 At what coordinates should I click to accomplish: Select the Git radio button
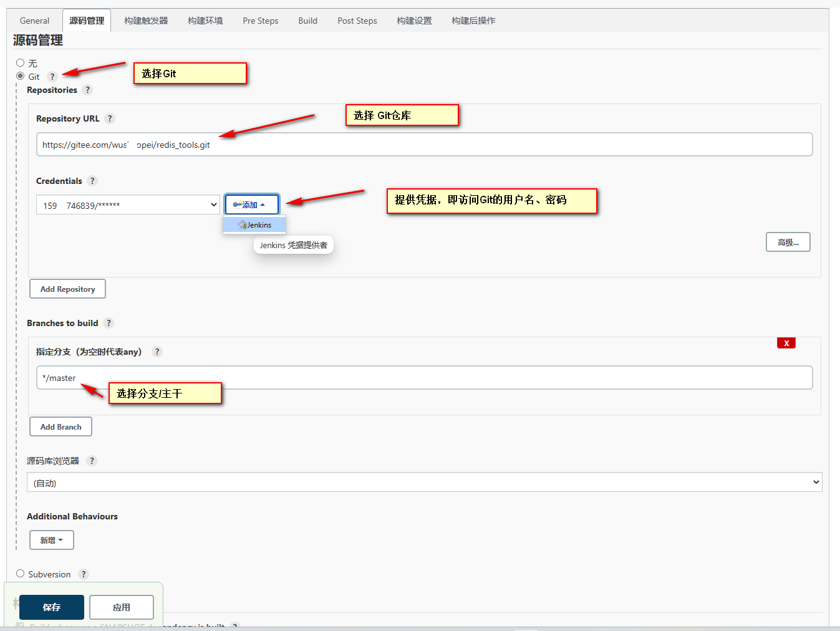point(20,76)
